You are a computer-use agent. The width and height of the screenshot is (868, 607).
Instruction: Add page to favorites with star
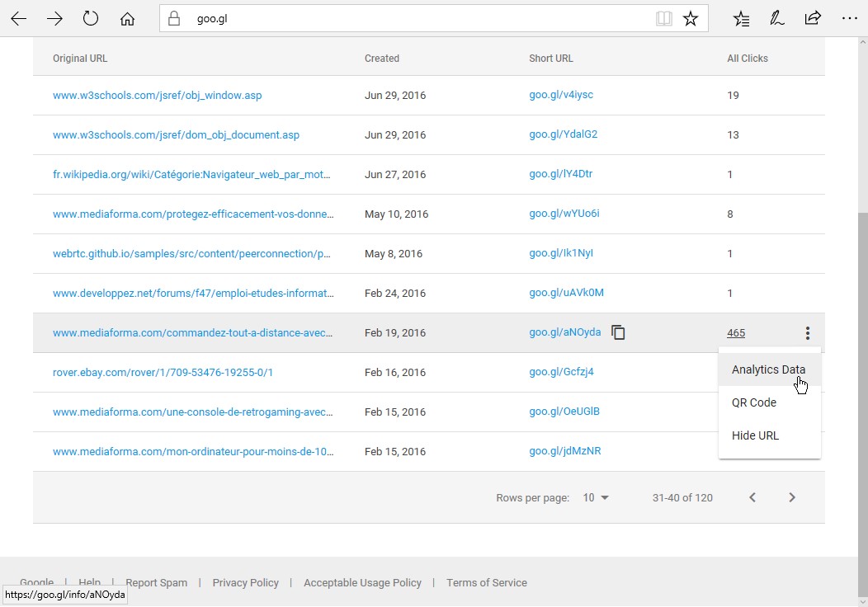691,18
